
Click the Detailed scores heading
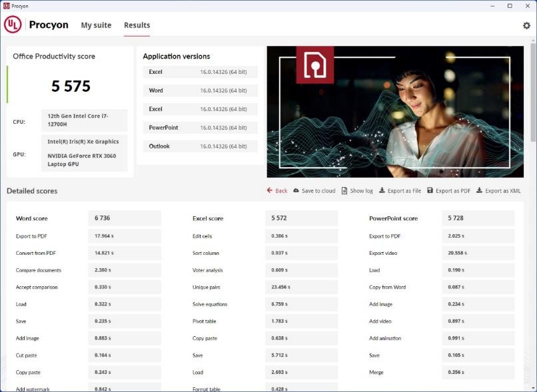click(x=32, y=191)
